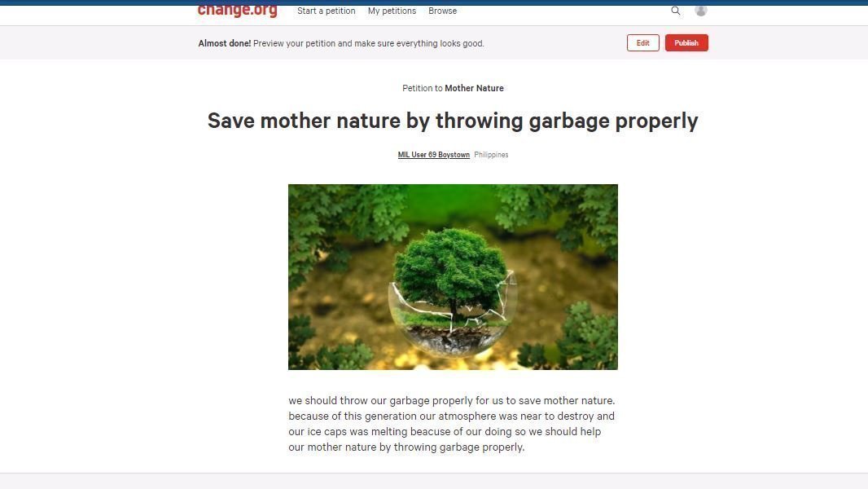The width and height of the screenshot is (868, 489).
Task: Click the Philippines location text
Action: click(x=491, y=155)
